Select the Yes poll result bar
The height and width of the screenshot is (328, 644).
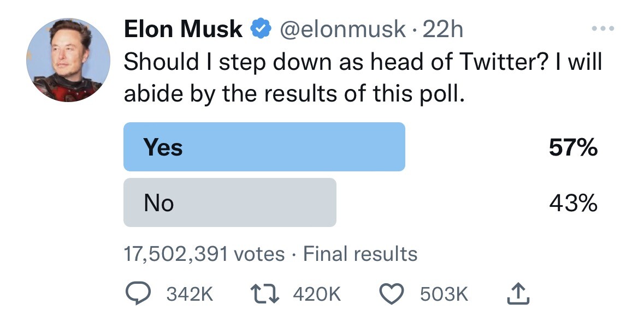tap(264, 147)
